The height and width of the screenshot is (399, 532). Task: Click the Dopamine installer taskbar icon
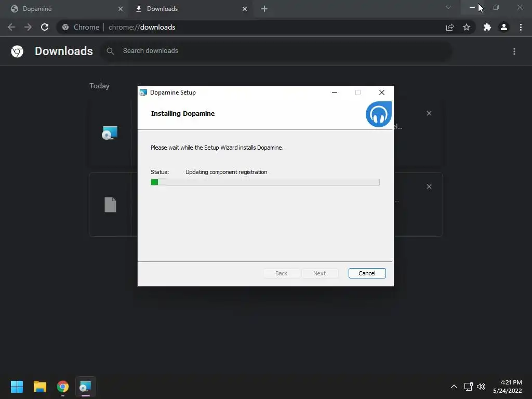86,387
